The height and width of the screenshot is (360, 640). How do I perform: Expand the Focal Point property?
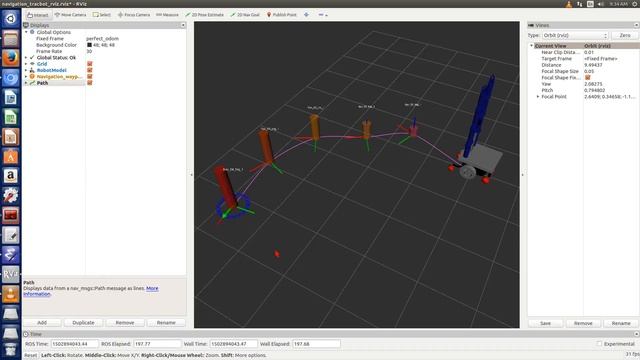point(538,97)
